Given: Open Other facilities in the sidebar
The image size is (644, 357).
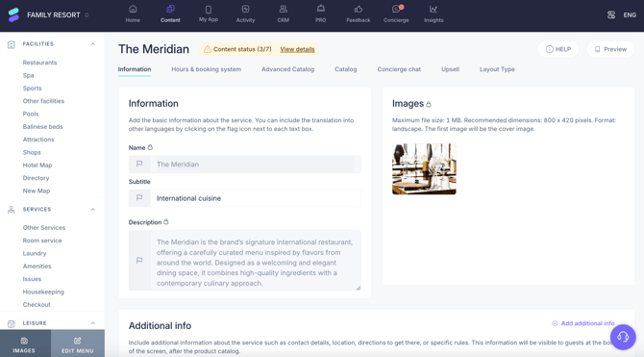Looking at the screenshot, I should 43,101.
